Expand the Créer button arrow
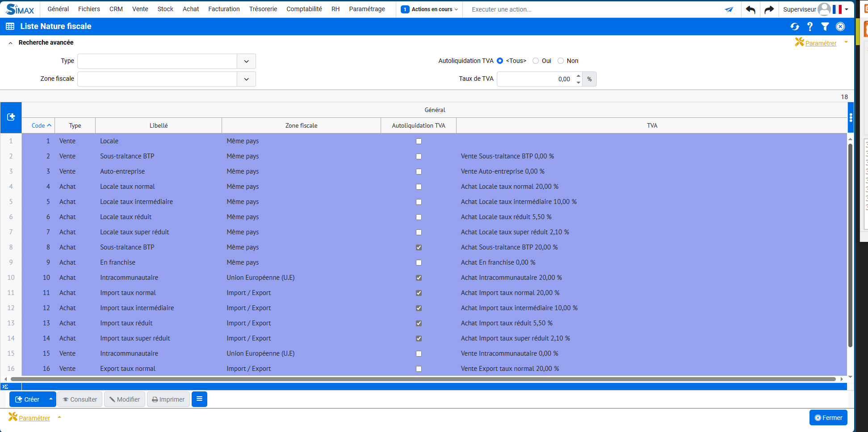Image resolution: width=868 pixels, height=432 pixels. [50, 399]
